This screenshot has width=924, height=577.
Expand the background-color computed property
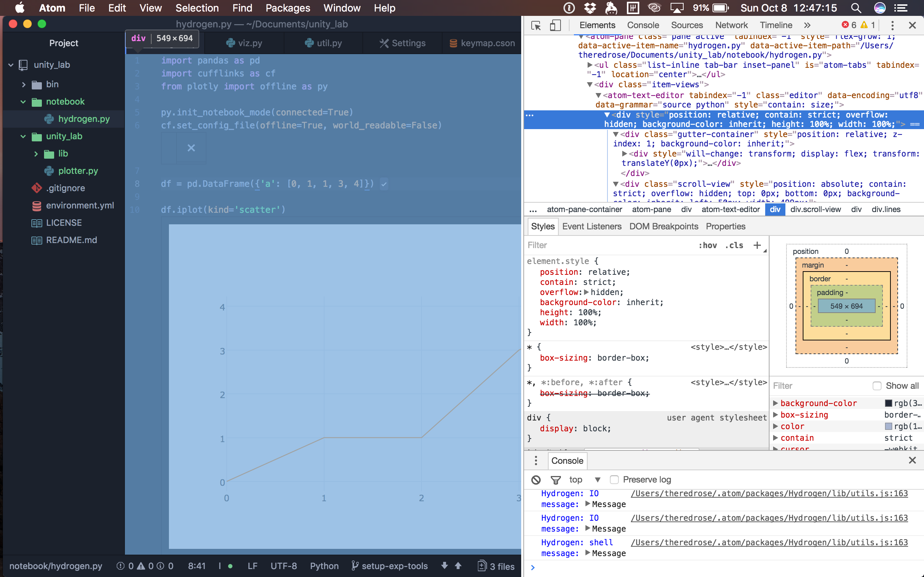pyautogui.click(x=776, y=403)
